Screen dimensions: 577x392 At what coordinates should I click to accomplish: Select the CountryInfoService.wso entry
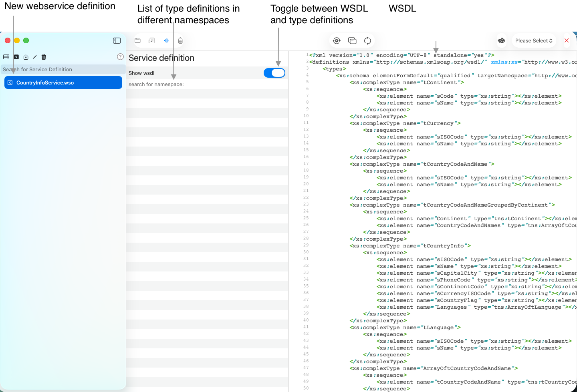click(63, 82)
